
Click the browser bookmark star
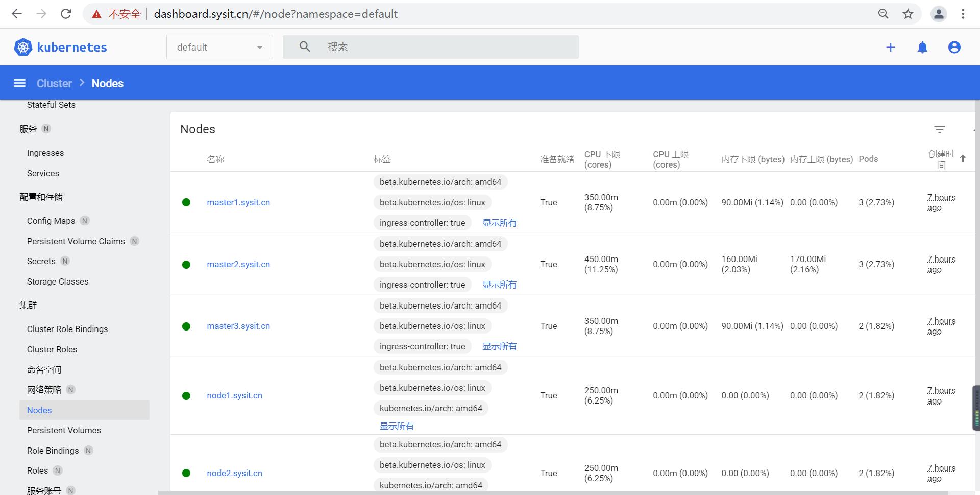click(x=908, y=14)
